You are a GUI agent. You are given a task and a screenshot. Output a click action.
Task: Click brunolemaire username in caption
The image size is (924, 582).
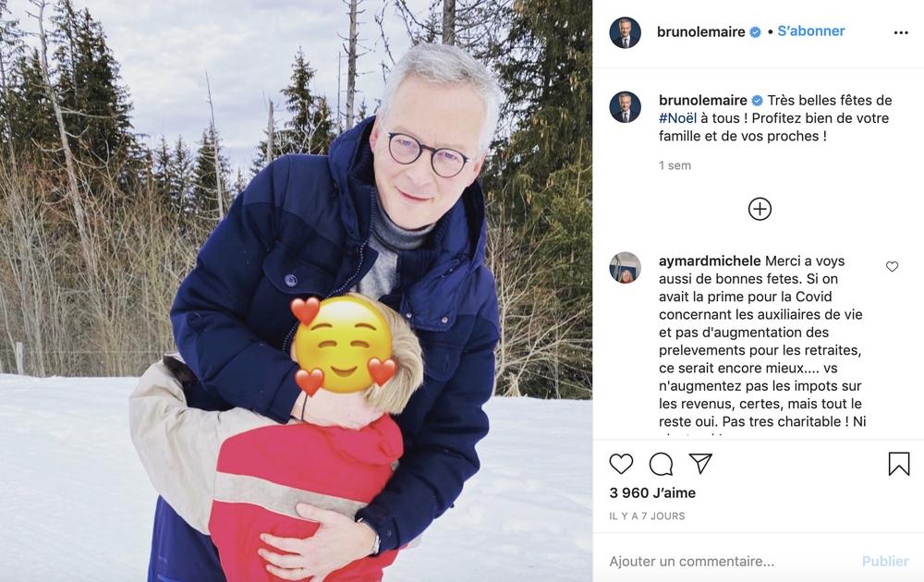[x=703, y=100]
